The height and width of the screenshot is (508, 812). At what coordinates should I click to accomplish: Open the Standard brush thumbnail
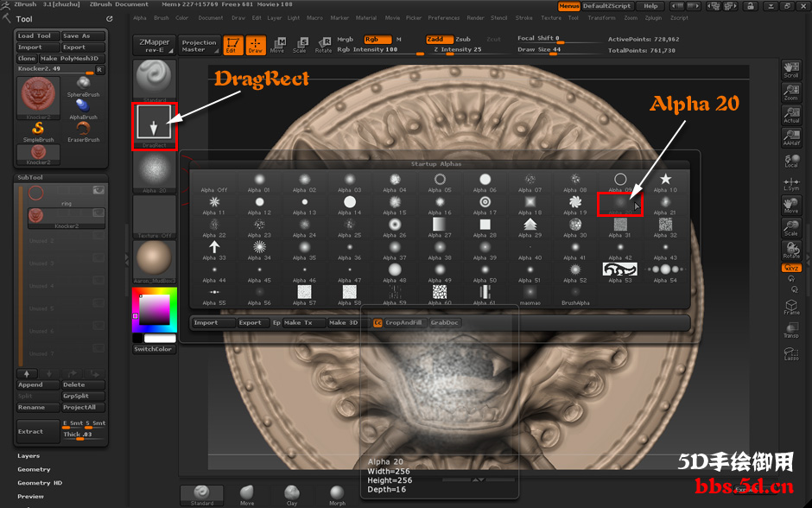point(154,80)
